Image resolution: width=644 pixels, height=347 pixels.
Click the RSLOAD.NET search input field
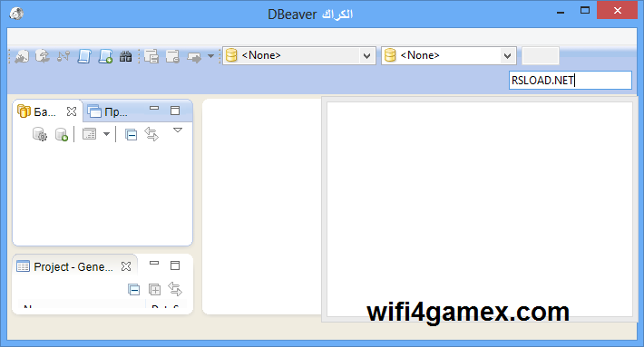point(570,80)
